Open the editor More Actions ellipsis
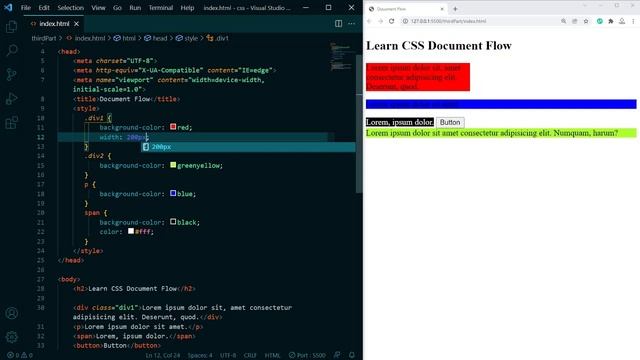 (x=351, y=24)
